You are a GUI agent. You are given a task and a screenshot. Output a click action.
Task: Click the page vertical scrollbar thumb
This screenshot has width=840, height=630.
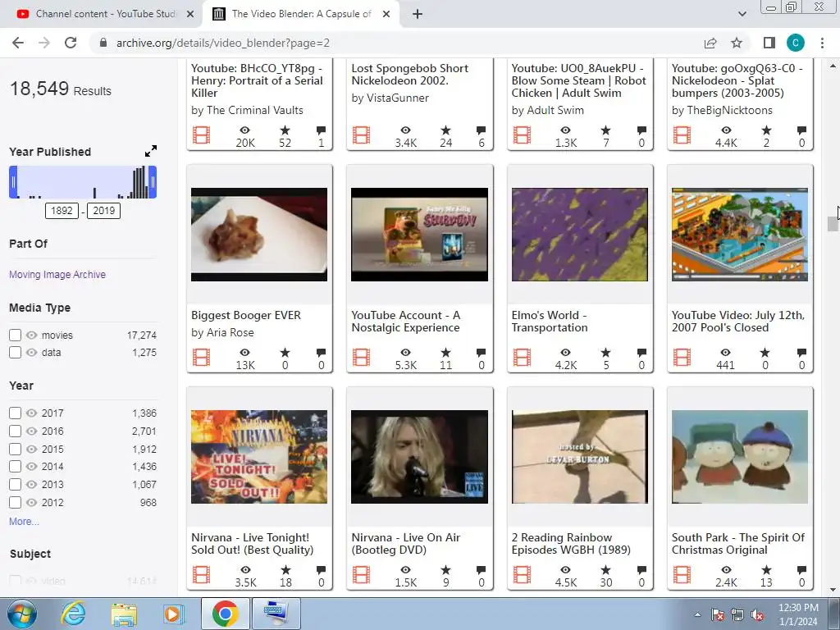click(x=832, y=224)
